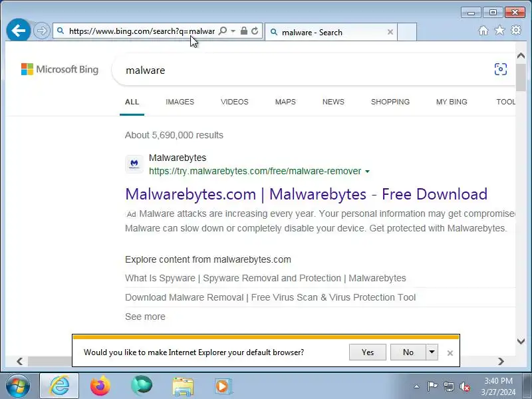View the security lock icon report

[243, 31]
